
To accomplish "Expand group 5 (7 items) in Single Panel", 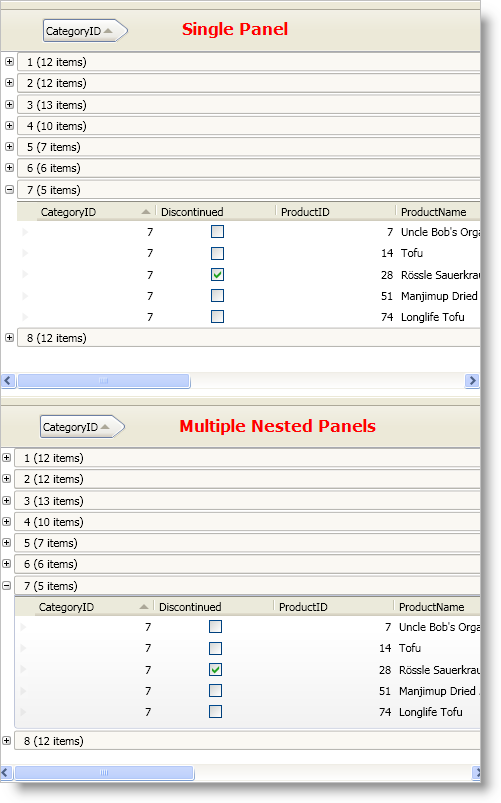I will (9, 146).
